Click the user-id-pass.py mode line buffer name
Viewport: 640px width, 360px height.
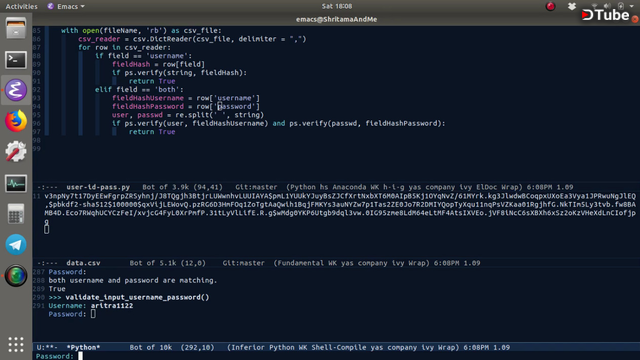(x=98, y=187)
